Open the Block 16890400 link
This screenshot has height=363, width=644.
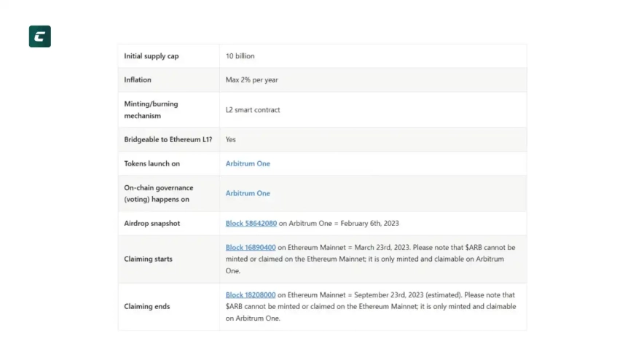click(x=251, y=248)
